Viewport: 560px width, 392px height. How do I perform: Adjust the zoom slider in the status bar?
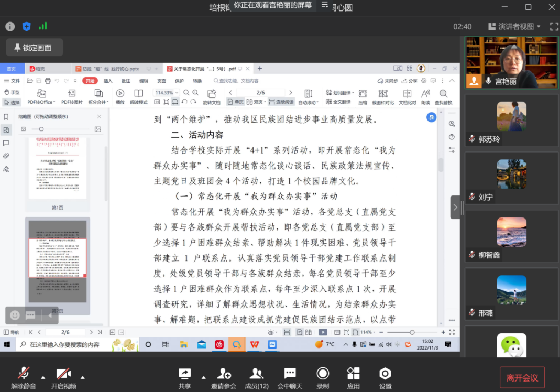coord(412,332)
